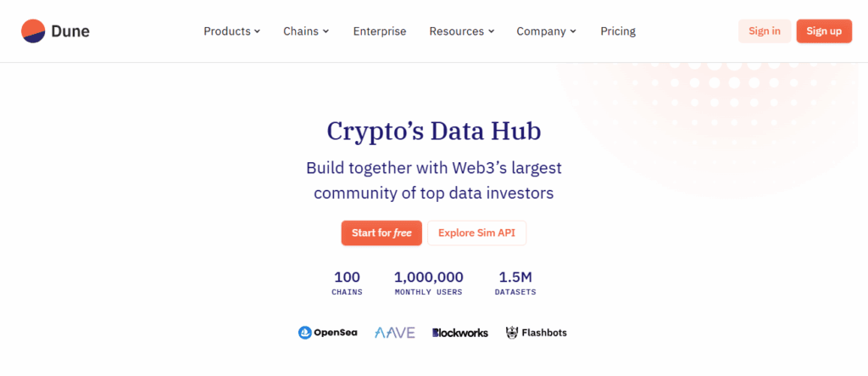Screen dimensions: 868x376
Task: Click Start for free button
Action: 381,233
